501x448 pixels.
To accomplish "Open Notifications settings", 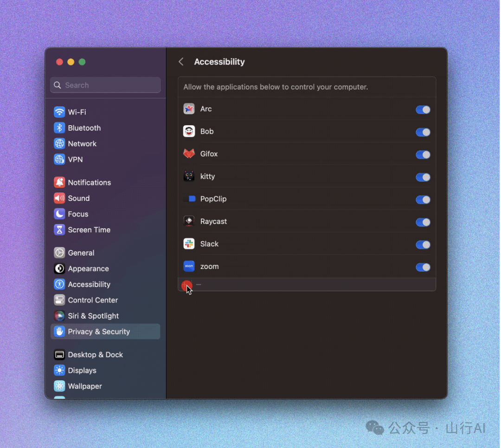I will click(105, 182).
